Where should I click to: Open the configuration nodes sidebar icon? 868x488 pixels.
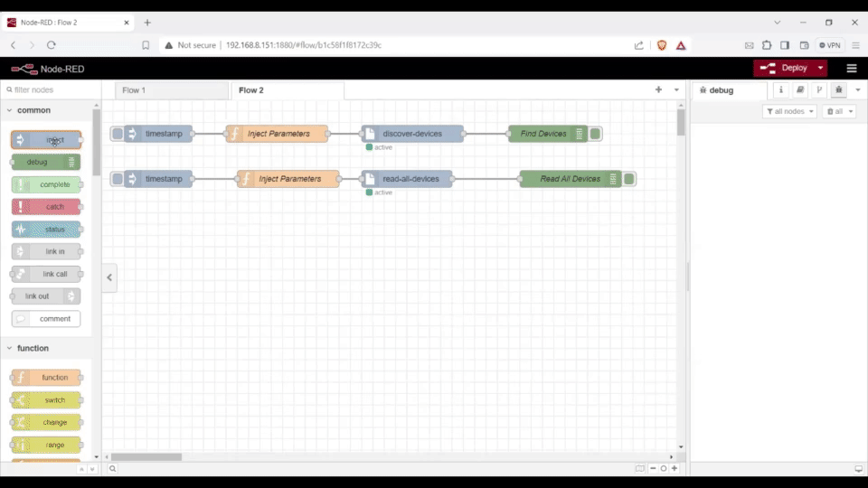819,90
